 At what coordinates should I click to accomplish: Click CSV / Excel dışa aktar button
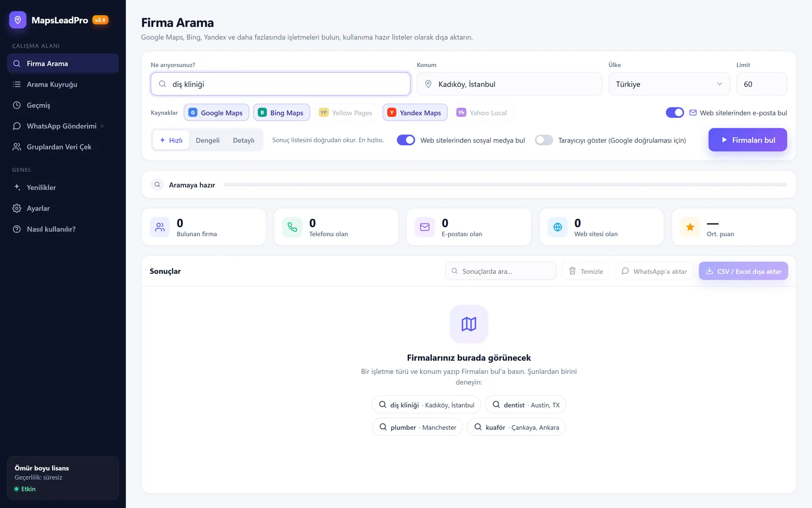pyautogui.click(x=743, y=271)
